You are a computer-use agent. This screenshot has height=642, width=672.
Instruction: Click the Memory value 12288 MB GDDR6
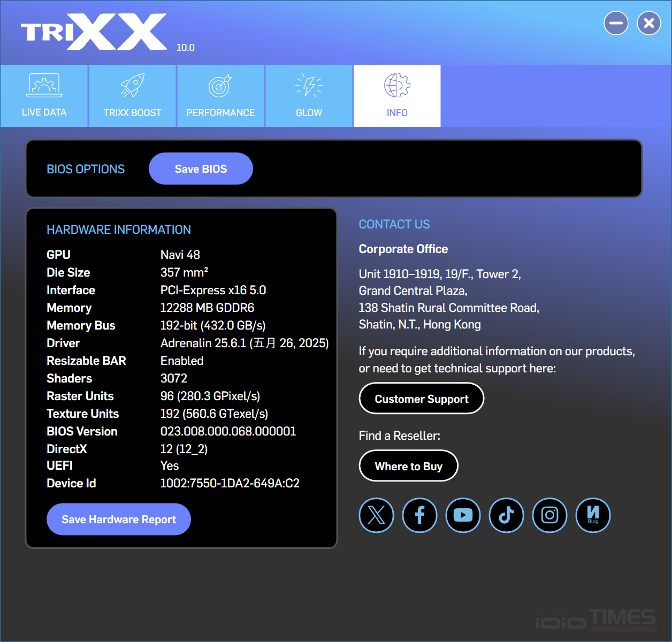click(x=207, y=308)
